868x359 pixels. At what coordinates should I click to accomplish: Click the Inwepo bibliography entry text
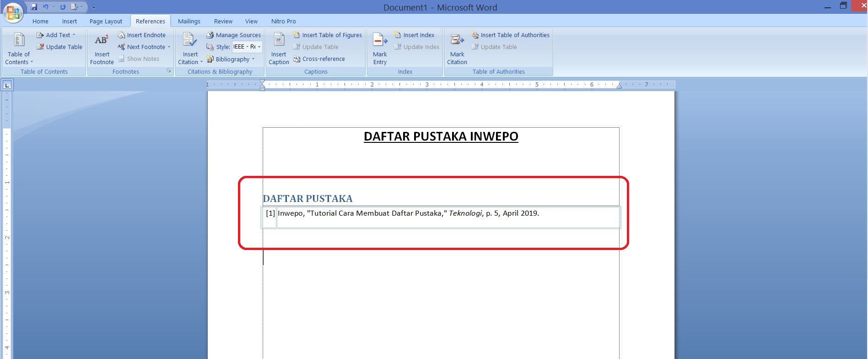coord(408,213)
